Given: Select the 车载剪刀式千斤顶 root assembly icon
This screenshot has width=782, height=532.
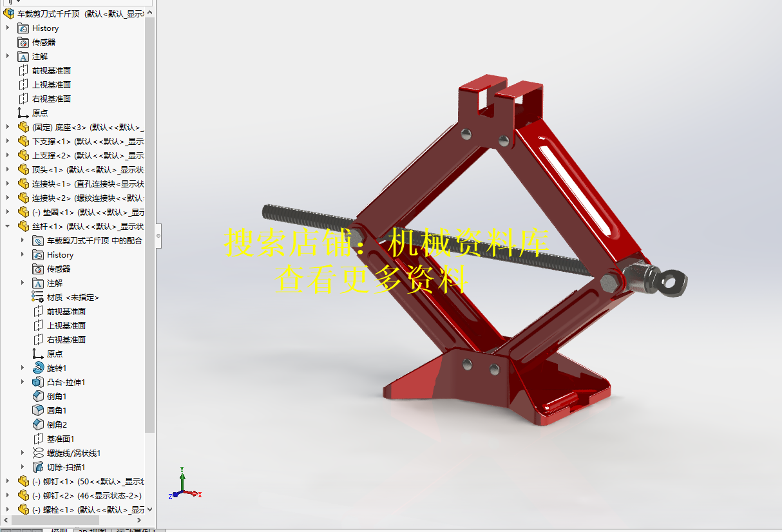Looking at the screenshot, I should [x=8, y=14].
